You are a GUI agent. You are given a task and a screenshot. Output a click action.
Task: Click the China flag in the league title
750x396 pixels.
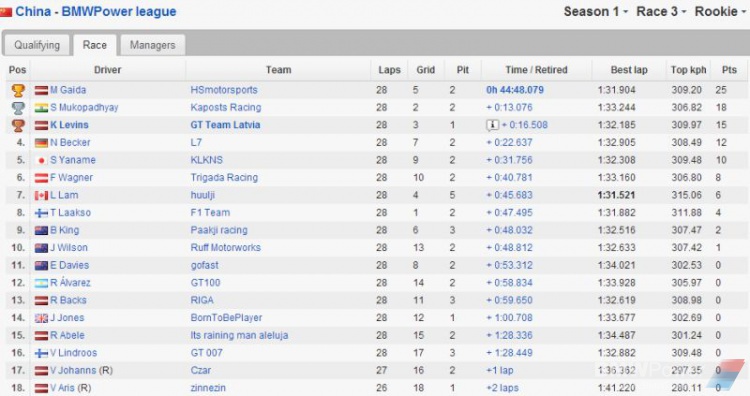6,11
